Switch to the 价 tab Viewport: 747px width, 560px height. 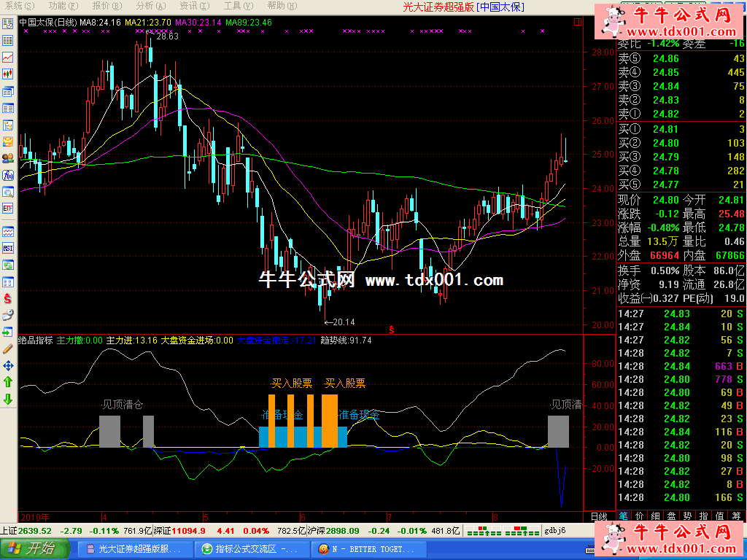(x=640, y=516)
